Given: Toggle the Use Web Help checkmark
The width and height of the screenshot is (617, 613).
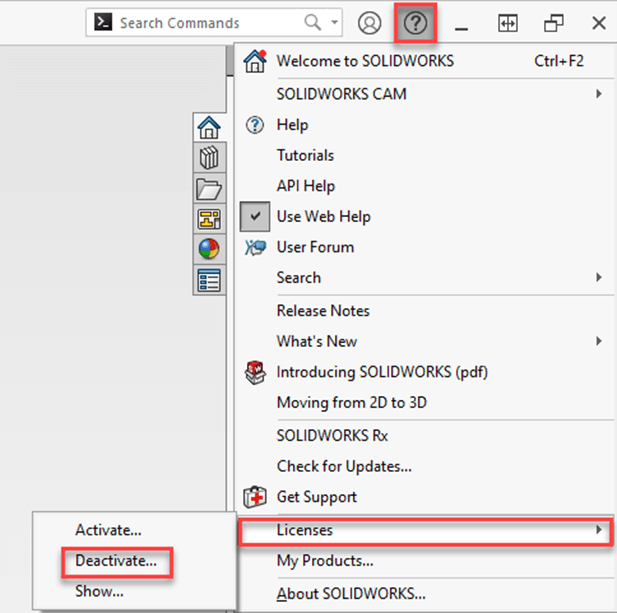Looking at the screenshot, I should [x=255, y=216].
